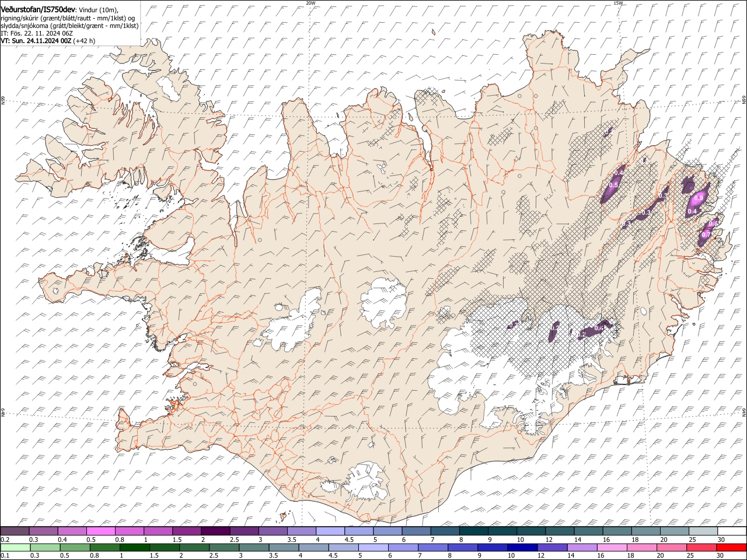The image size is (747, 560).
Task: Click the 15W longitude label at top
Action: pos(618,3)
